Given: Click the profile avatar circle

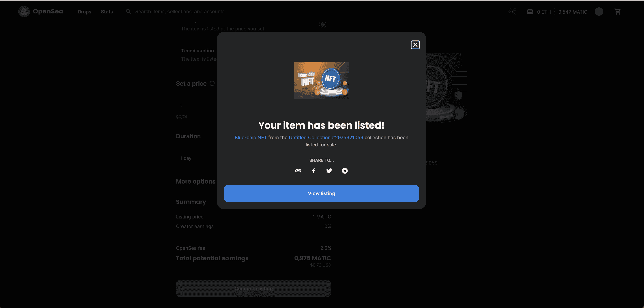Looking at the screenshot, I should click(599, 12).
